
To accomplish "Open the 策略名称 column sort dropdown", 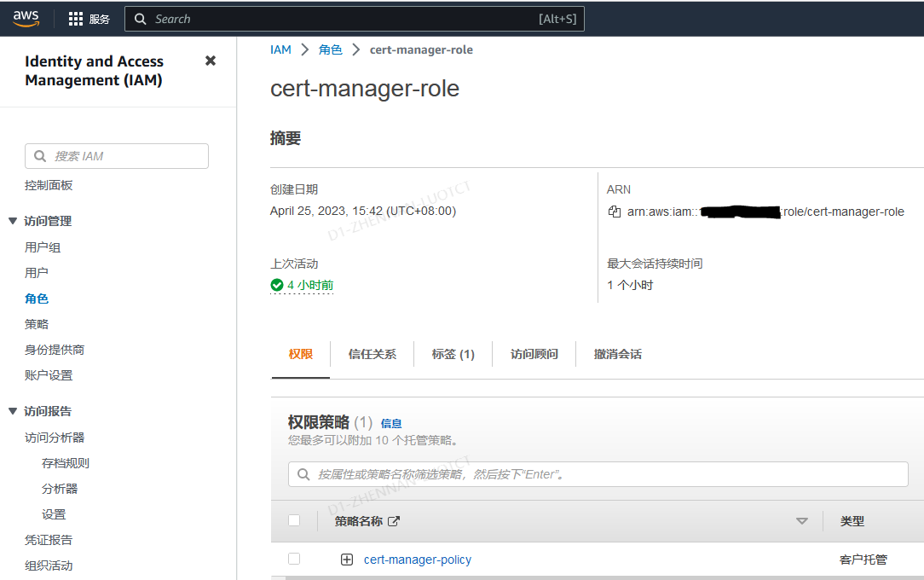I will pos(801,520).
